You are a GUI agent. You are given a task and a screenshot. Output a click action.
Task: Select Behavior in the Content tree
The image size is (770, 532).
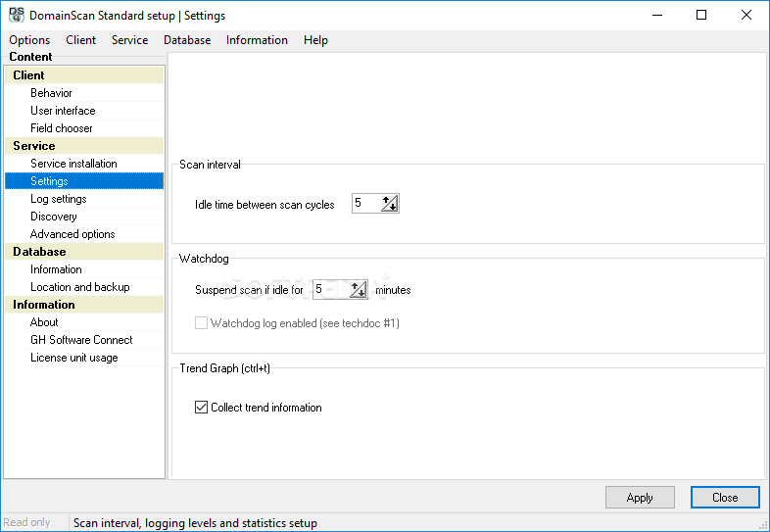coord(51,93)
